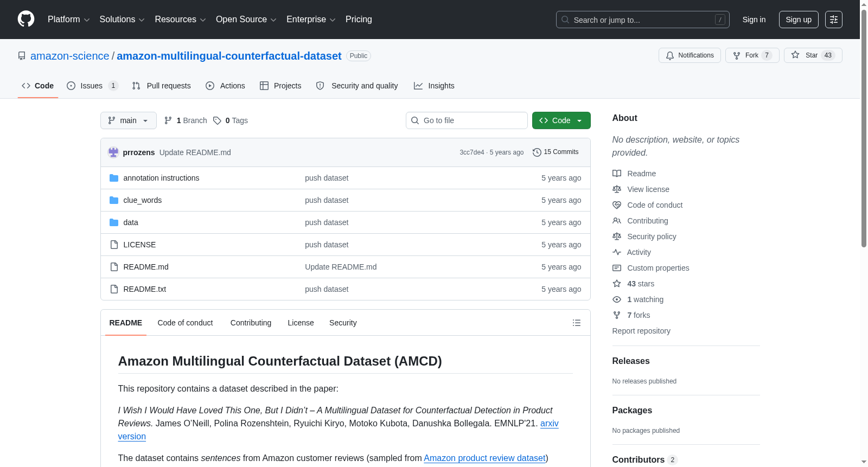This screenshot has width=868, height=467.
Task: Open the Projects tab
Action: (280, 86)
